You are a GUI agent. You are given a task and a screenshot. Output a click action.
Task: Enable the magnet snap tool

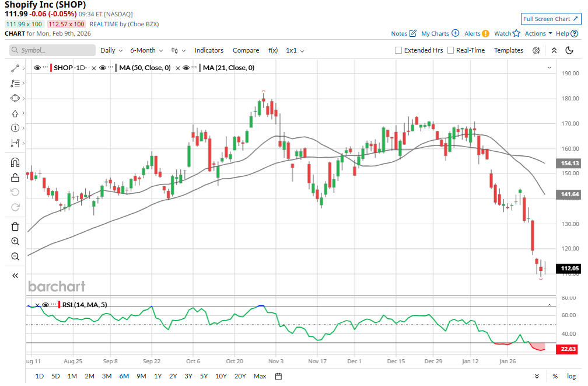(x=15, y=162)
